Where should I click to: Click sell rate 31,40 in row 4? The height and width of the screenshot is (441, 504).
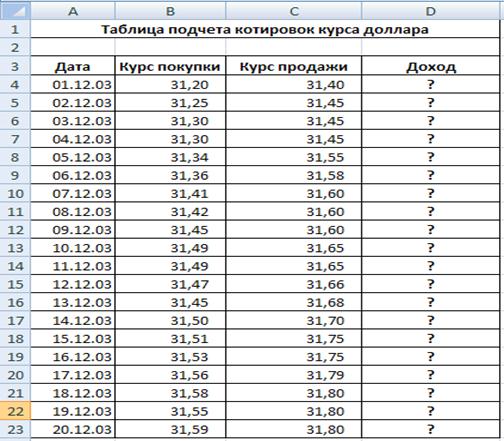coord(294,84)
